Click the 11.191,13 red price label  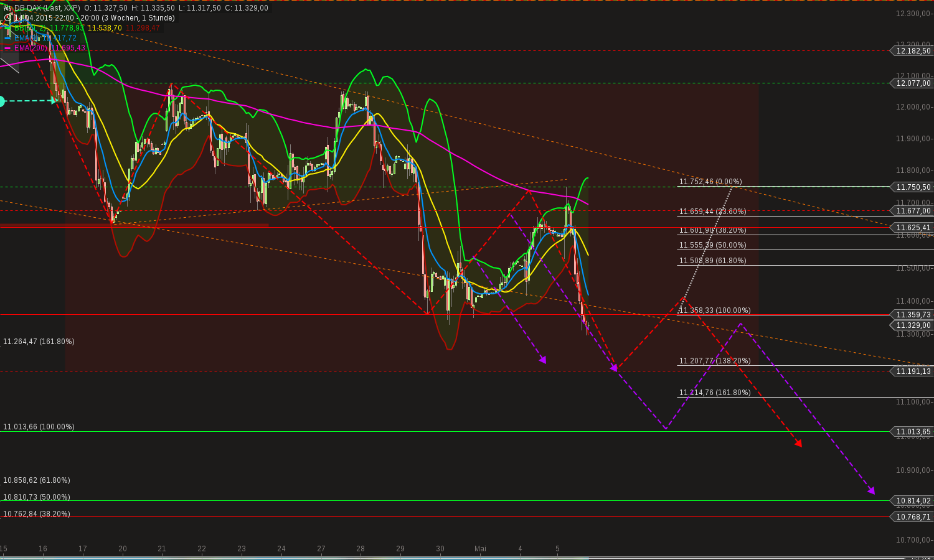[x=913, y=371]
